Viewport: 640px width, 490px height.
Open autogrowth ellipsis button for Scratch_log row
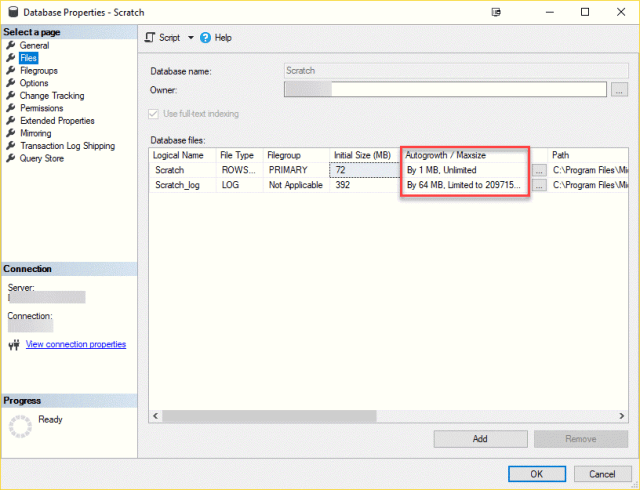click(x=539, y=185)
